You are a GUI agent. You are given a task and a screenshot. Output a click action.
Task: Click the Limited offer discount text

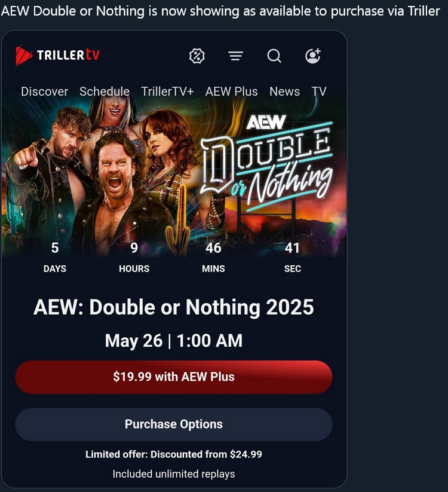174,454
